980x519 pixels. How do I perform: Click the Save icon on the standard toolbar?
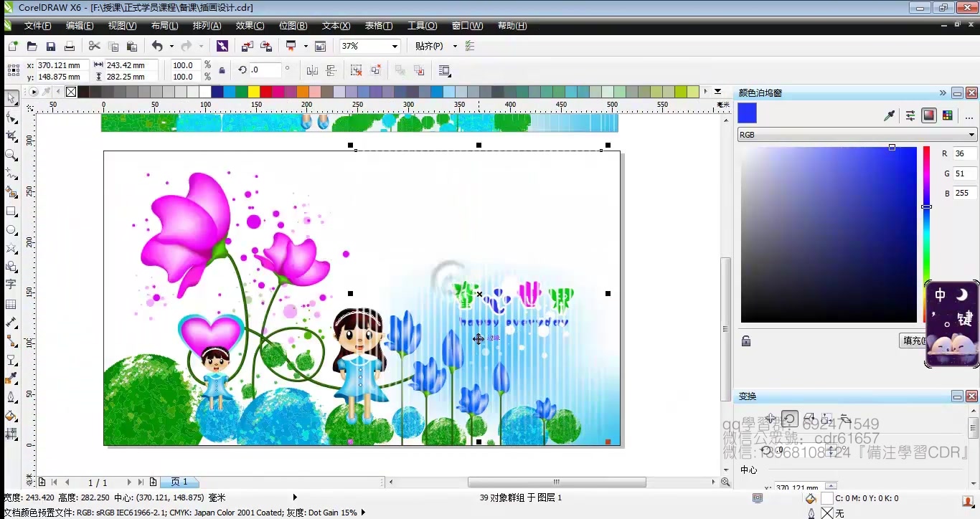click(50, 46)
